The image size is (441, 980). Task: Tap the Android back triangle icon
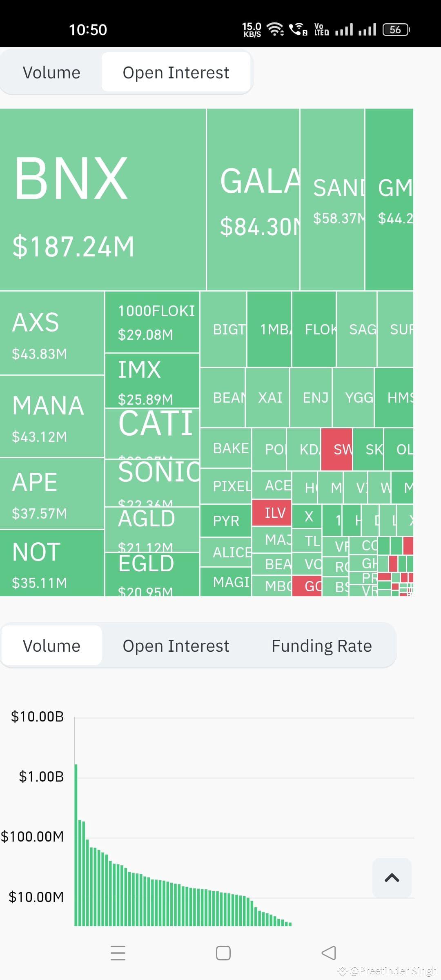coord(329,953)
